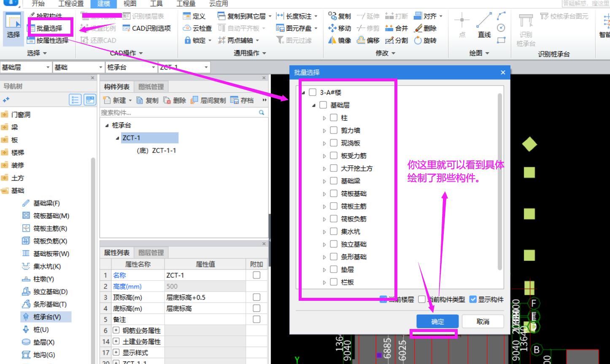Click the 镜像 mirror tool

click(340, 40)
